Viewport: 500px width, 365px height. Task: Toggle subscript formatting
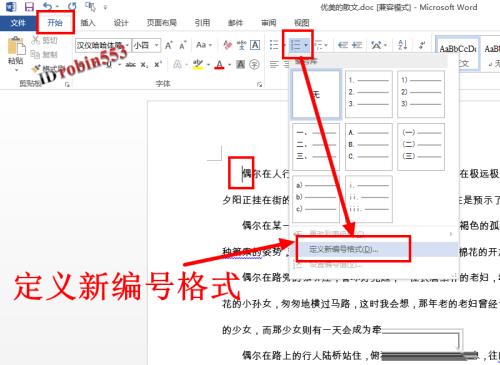pos(144,64)
